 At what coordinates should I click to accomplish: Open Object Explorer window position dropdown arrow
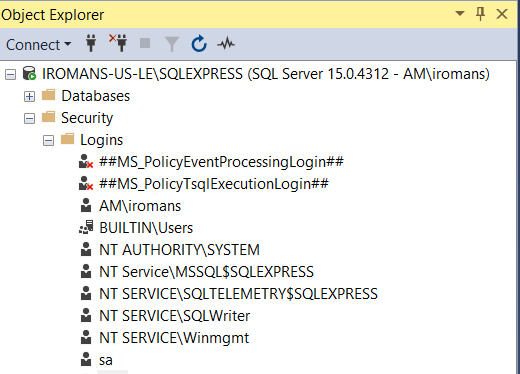point(460,14)
